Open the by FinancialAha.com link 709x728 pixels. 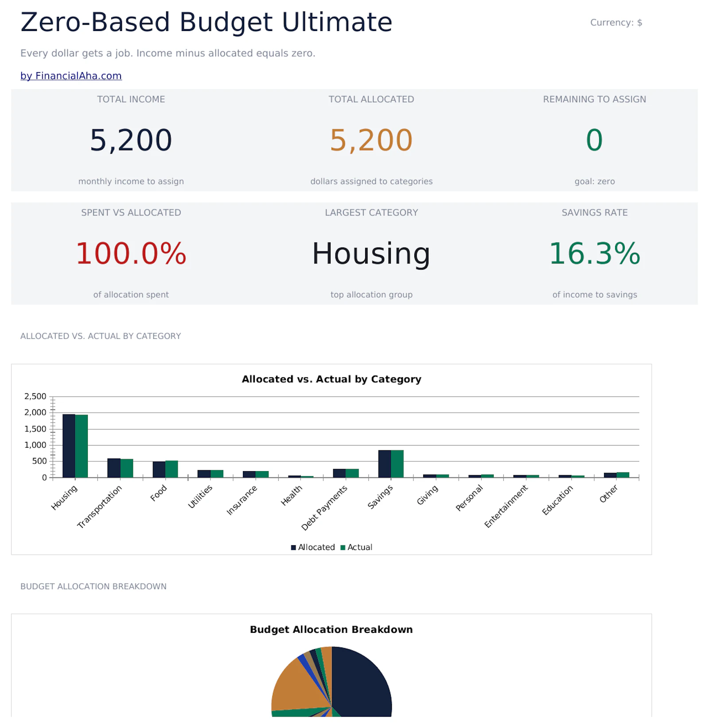[x=71, y=76]
